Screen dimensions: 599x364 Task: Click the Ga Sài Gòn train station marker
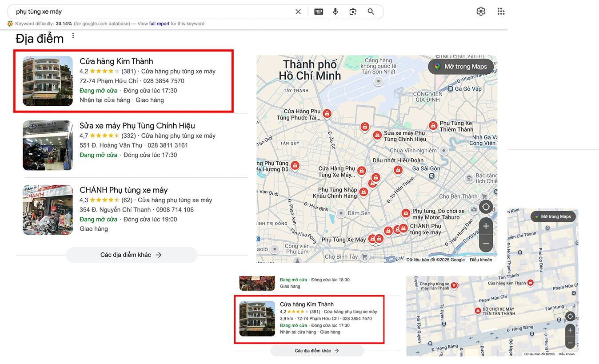point(431,176)
